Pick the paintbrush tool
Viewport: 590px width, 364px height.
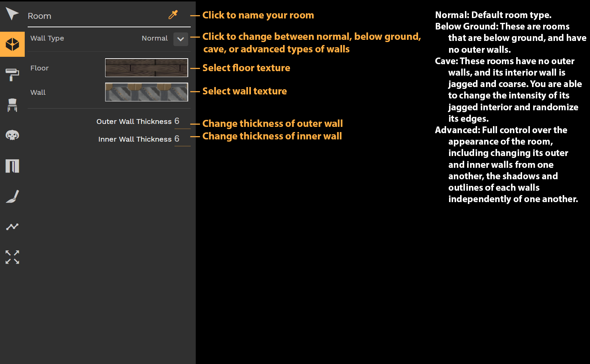tap(12, 196)
